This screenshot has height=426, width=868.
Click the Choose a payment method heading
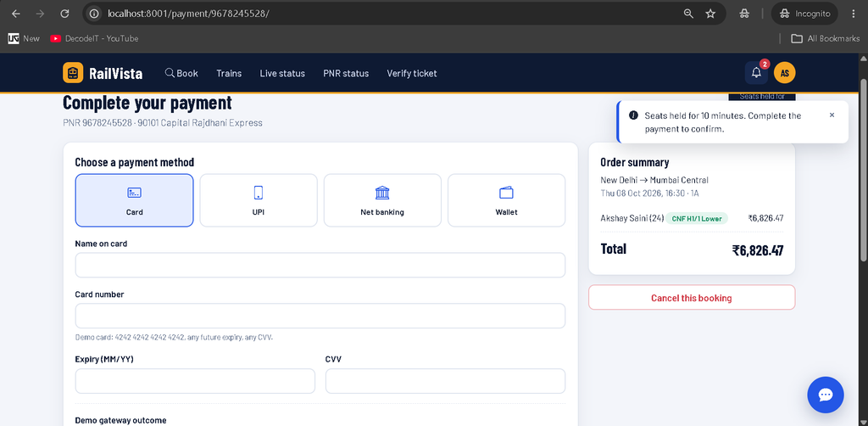pos(135,162)
